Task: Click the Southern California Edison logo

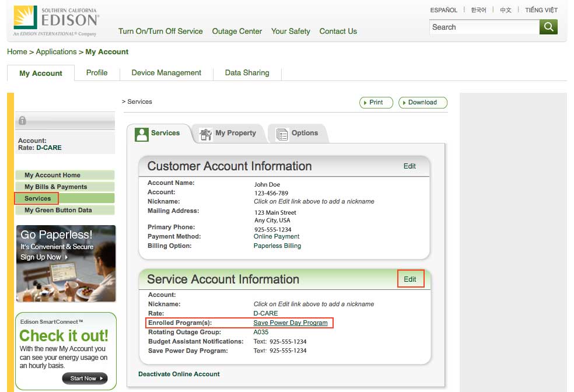Action: (57, 21)
